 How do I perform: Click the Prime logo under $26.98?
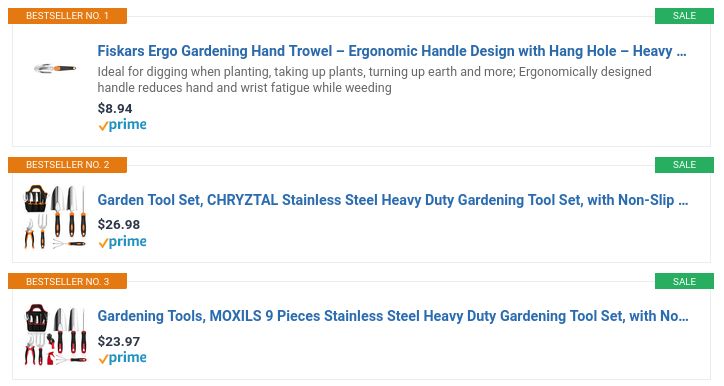[122, 241]
